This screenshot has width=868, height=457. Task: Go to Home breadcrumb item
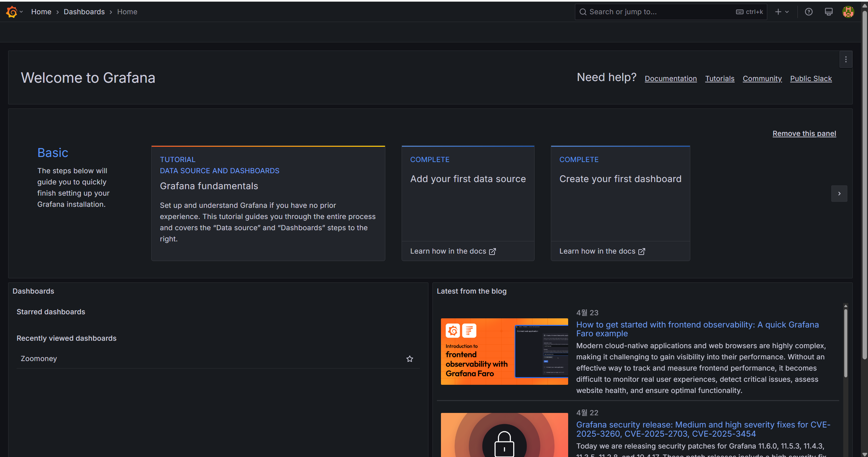point(41,12)
